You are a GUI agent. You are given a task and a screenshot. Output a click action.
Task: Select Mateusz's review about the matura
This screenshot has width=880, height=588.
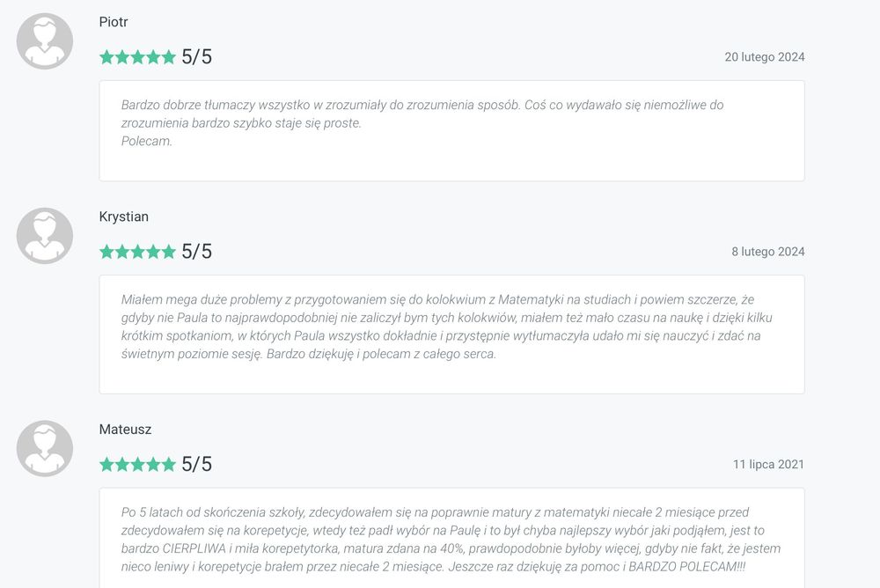click(451, 537)
